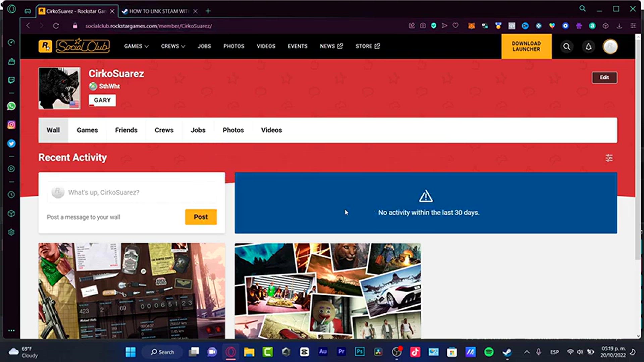Open Instagram in browser sidebar
Screen dimensions: 644x362
click(11, 125)
